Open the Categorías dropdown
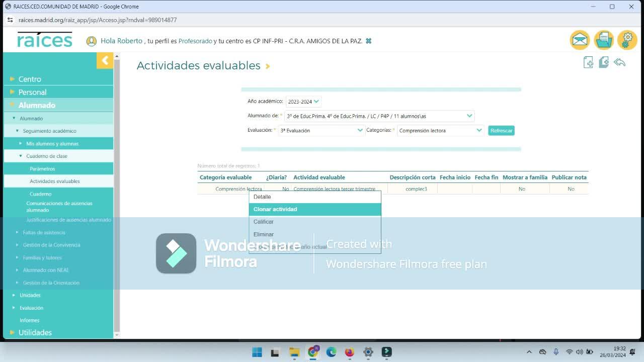The height and width of the screenshot is (362, 644). (x=441, y=130)
